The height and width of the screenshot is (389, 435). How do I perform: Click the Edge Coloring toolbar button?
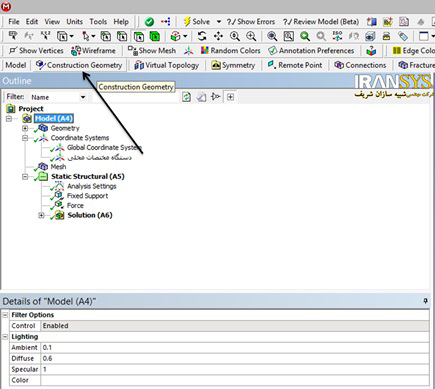(x=413, y=51)
